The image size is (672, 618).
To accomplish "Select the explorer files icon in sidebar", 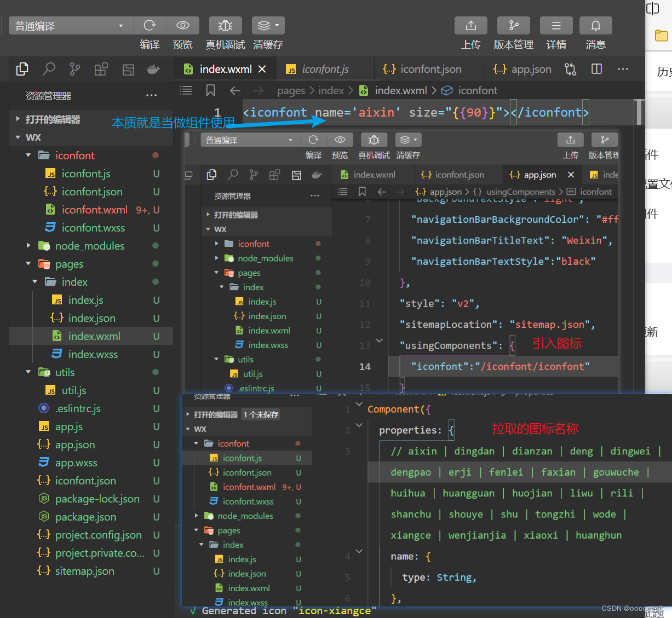I will click(22, 69).
